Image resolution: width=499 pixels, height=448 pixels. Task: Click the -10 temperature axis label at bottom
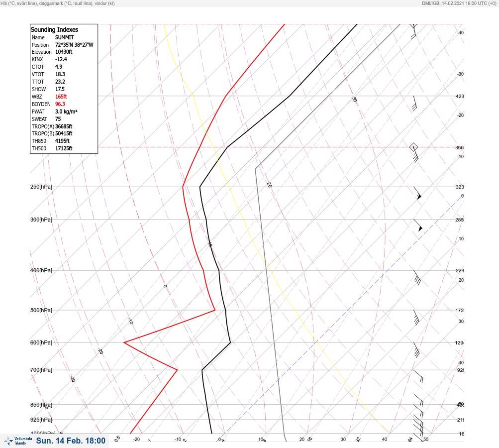[x=178, y=440]
